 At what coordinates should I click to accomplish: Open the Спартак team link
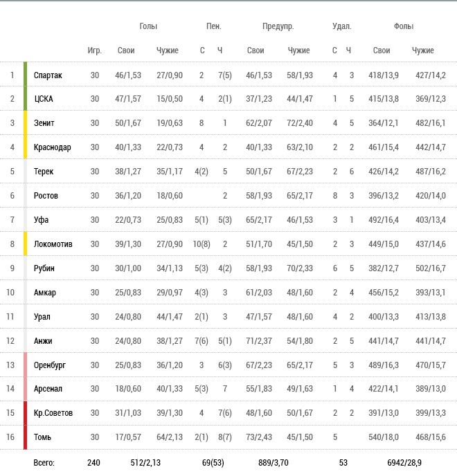48,75
